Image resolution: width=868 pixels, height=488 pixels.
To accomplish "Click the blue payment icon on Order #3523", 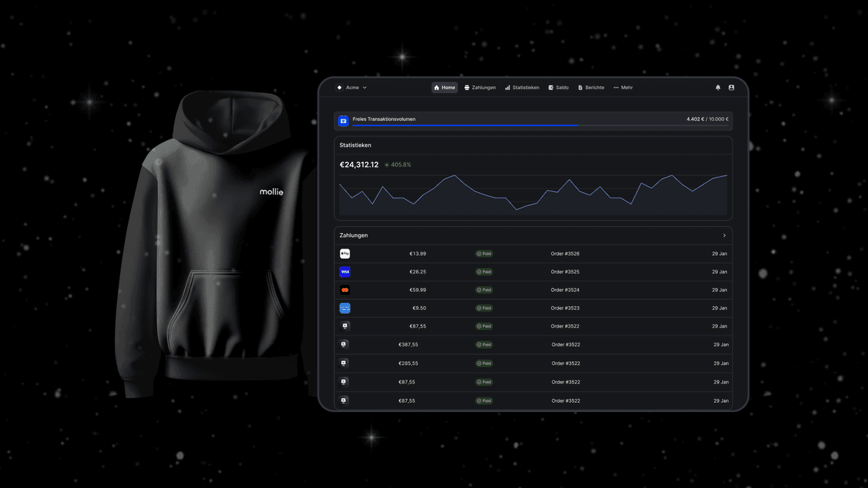I will coord(345,308).
